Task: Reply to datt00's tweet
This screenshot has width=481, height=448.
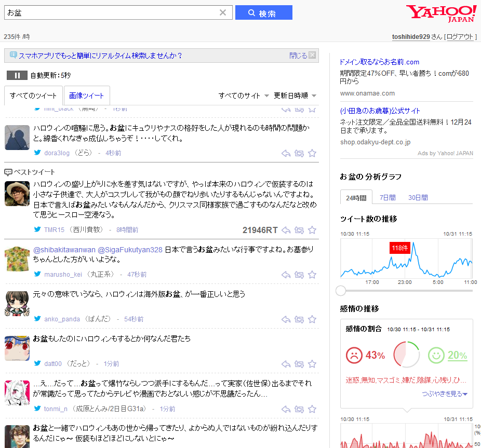Action: 286,364
